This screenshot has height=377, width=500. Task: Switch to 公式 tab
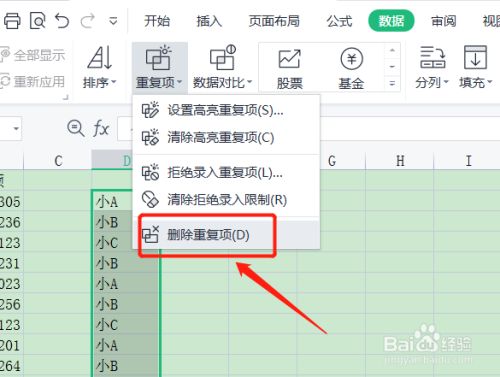click(339, 21)
